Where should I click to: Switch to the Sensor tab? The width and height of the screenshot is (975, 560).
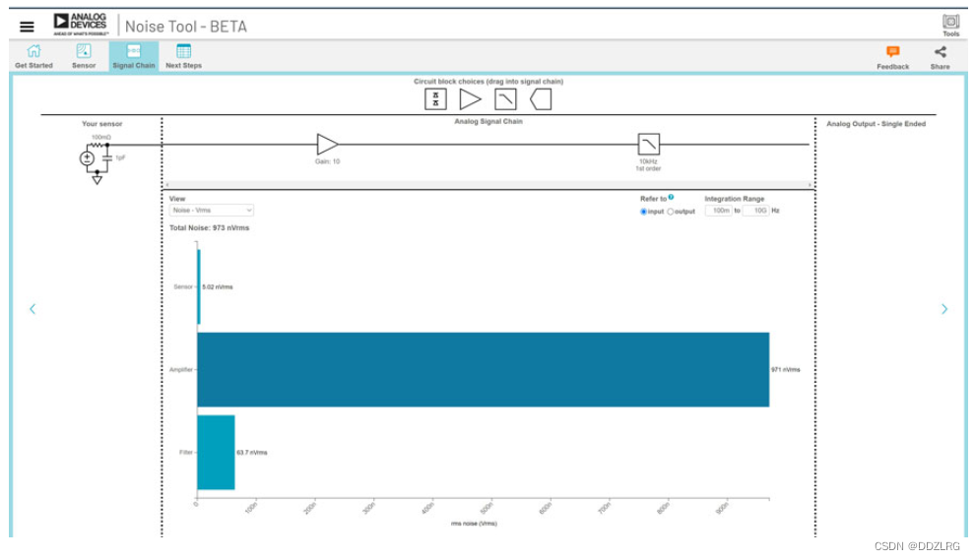point(84,56)
